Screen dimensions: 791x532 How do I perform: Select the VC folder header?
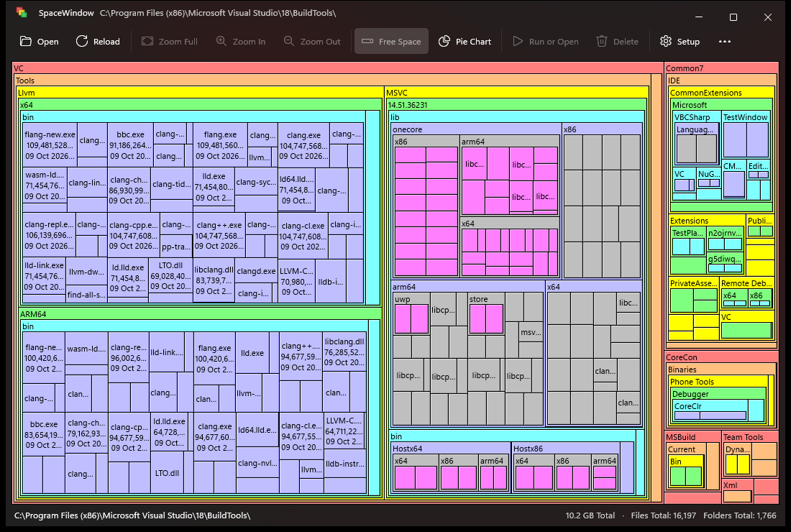337,68
